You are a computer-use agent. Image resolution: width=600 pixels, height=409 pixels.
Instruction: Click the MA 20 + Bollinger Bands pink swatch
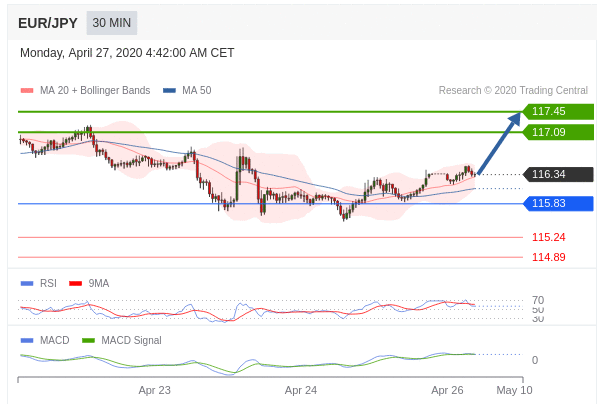[x=27, y=90]
